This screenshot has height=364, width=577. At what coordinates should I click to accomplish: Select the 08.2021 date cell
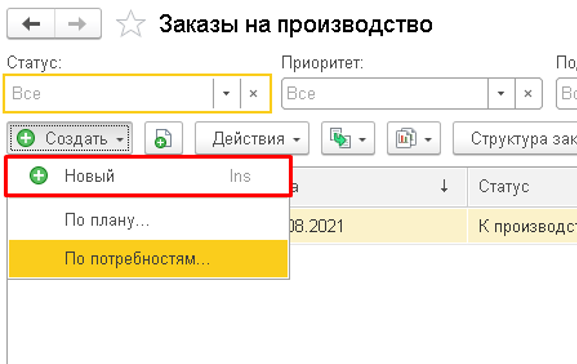[x=378, y=226]
